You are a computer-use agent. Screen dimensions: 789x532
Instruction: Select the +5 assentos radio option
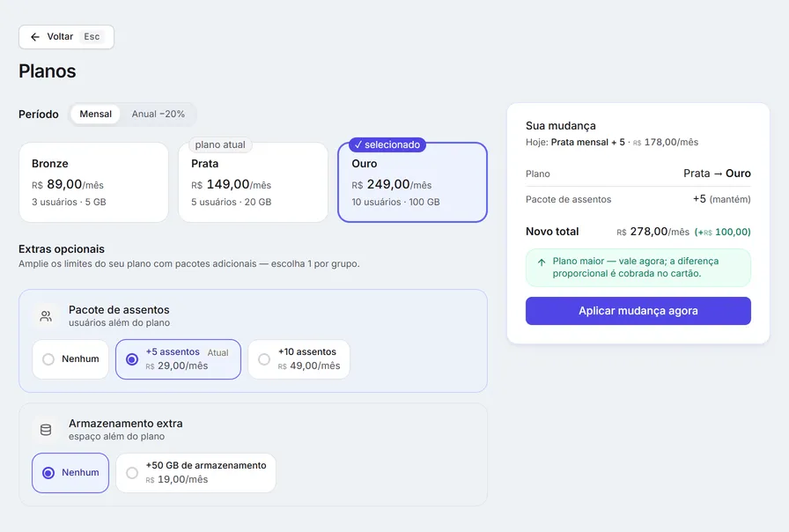coord(178,359)
